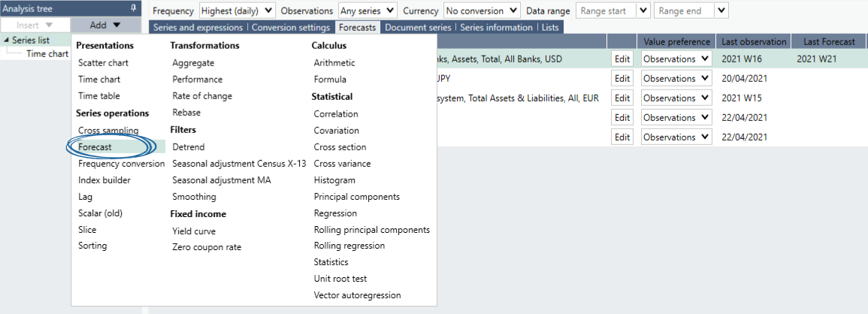
Task: Click the Range end input field
Action: click(683, 11)
